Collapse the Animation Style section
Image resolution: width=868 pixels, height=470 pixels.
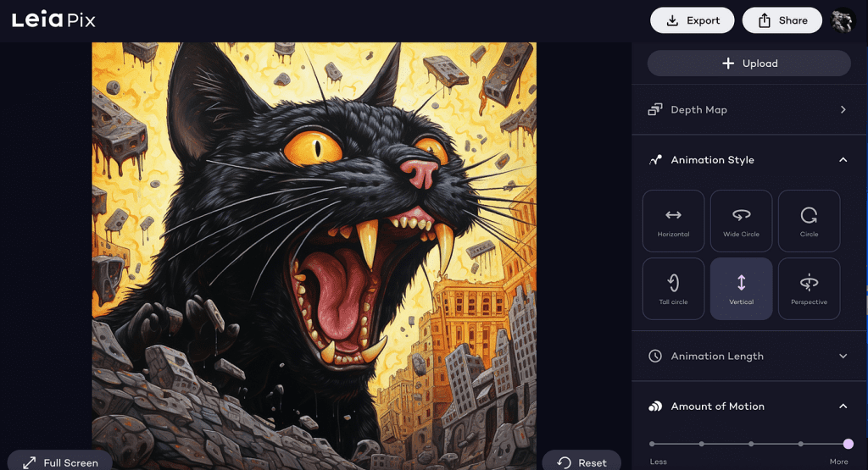pos(843,160)
